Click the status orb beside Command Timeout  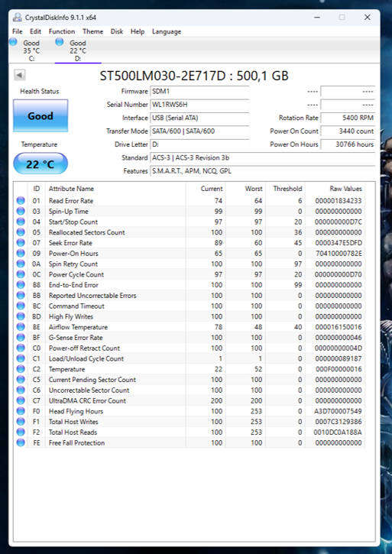click(x=21, y=306)
